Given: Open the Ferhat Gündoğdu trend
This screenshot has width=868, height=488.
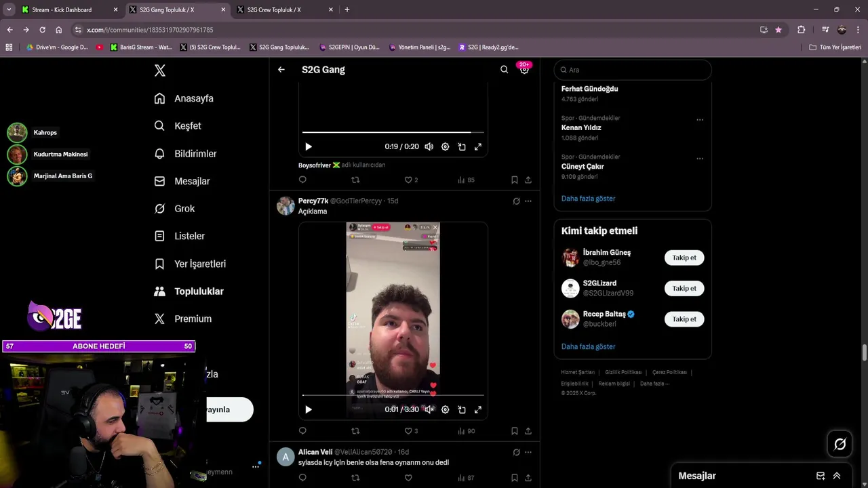Looking at the screenshot, I should pyautogui.click(x=589, y=89).
